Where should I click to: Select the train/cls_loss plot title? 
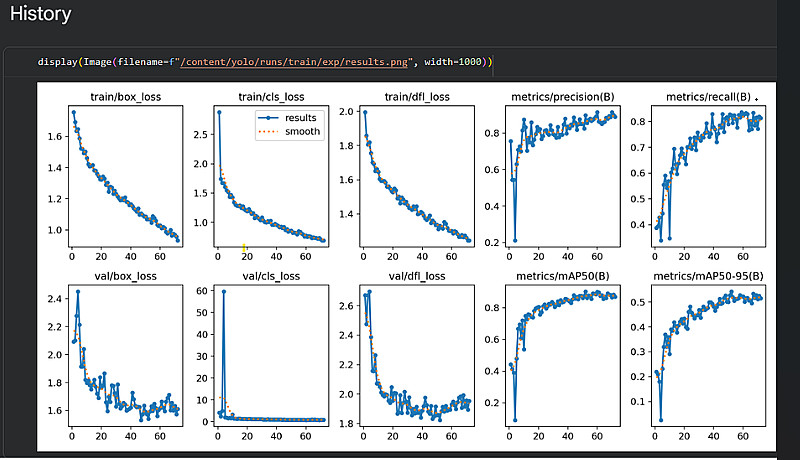click(270, 97)
